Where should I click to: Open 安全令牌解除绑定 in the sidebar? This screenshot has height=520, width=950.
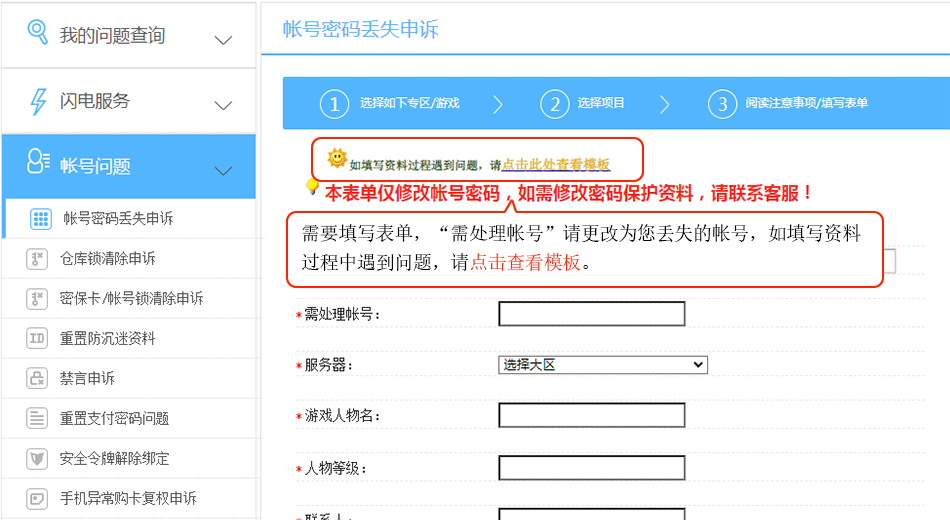pos(114,458)
